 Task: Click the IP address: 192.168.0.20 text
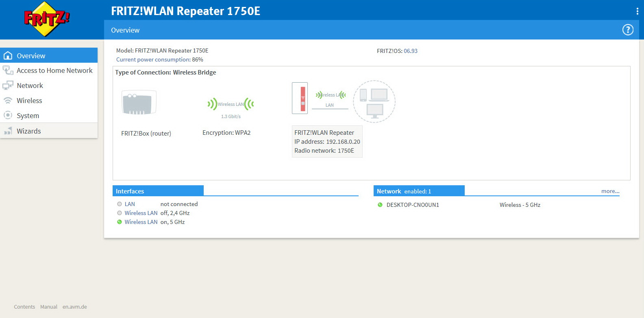[x=327, y=142]
